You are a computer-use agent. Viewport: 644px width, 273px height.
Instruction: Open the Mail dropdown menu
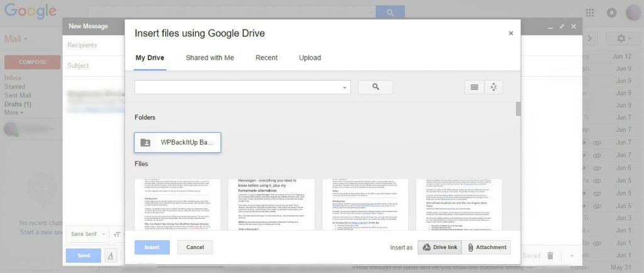click(x=16, y=39)
